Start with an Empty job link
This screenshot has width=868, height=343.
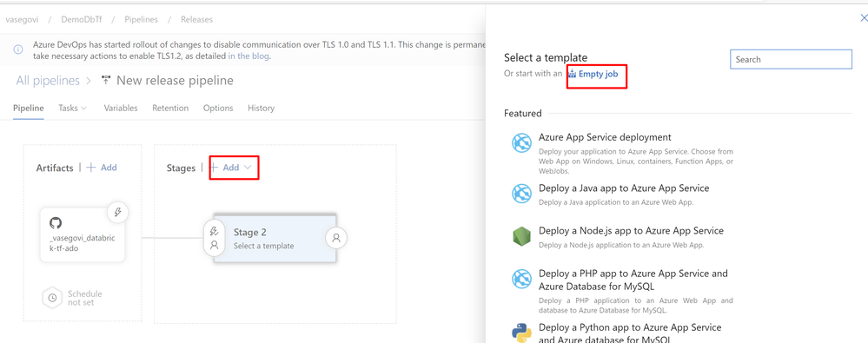(x=593, y=74)
